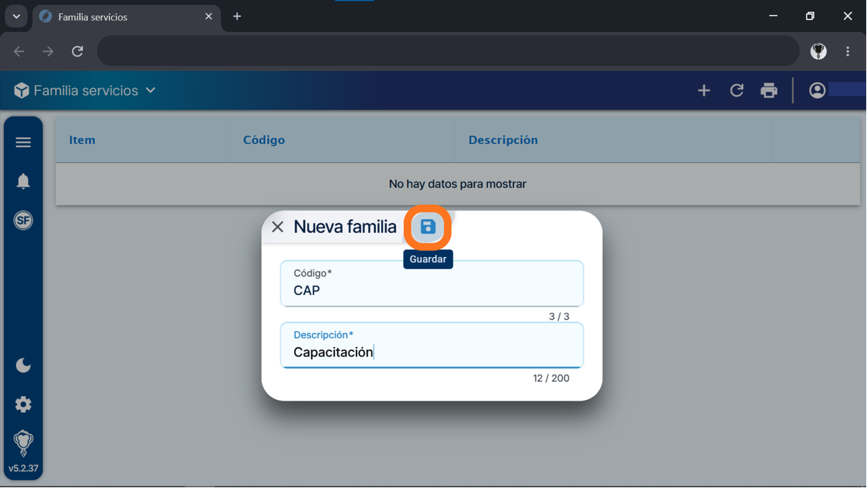Sort by the Descripción column header

pyautogui.click(x=503, y=140)
